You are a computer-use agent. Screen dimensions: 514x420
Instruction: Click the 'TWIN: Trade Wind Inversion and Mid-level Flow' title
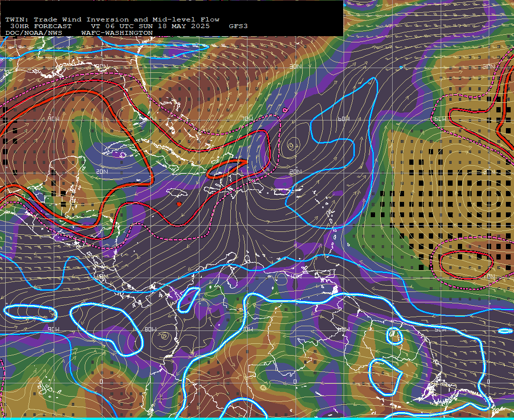[112, 20]
